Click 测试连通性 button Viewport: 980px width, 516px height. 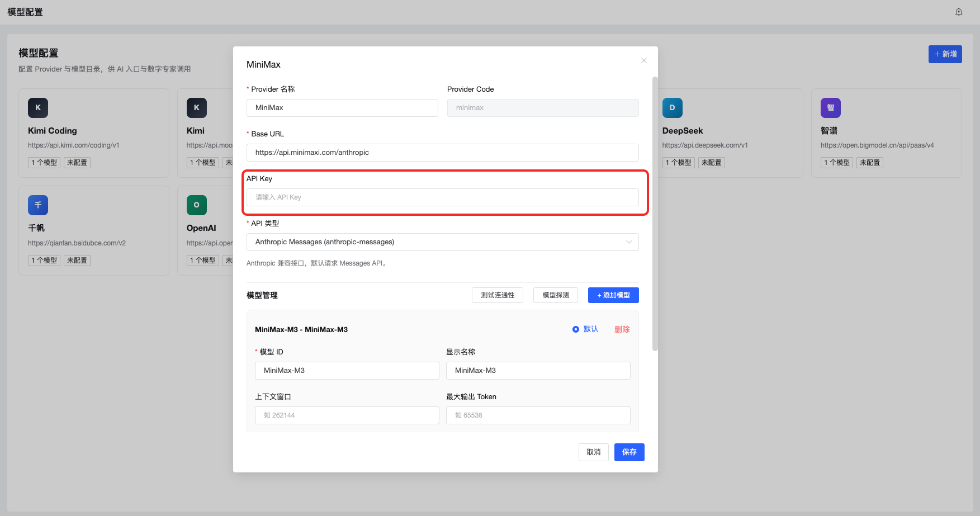498,295
